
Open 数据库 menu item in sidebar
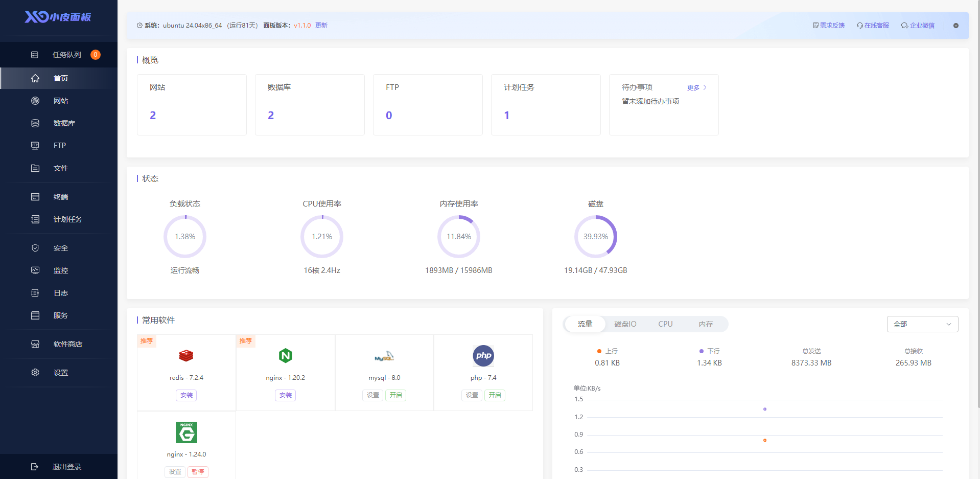click(x=59, y=123)
